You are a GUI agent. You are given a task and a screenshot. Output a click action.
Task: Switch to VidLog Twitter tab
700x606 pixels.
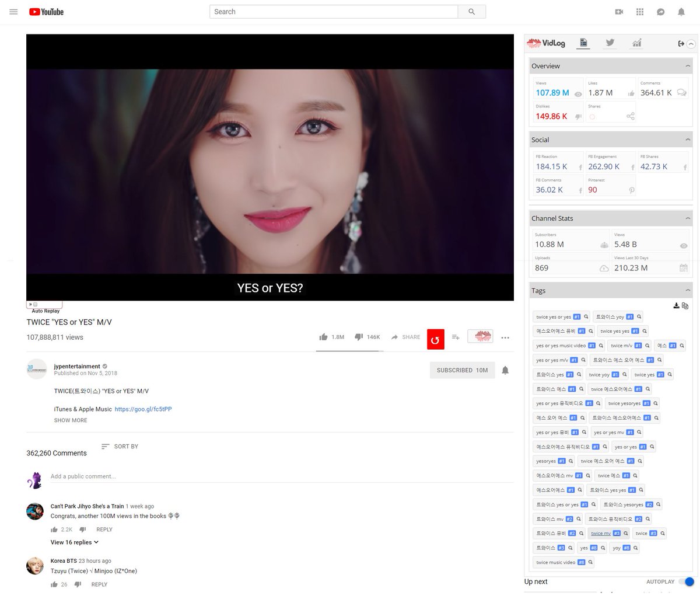610,43
